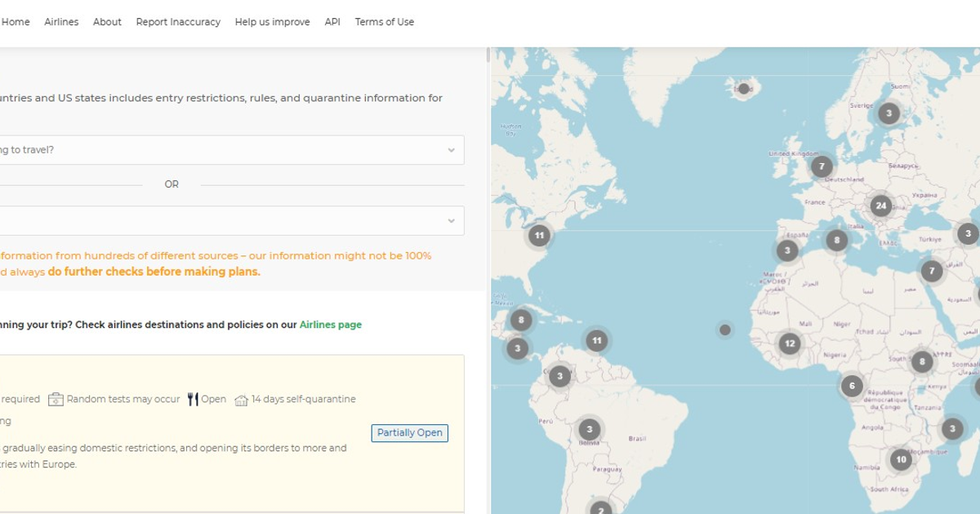Click the left panel vertical scrollbar
This screenshot has height=514, width=980.
[488, 55]
